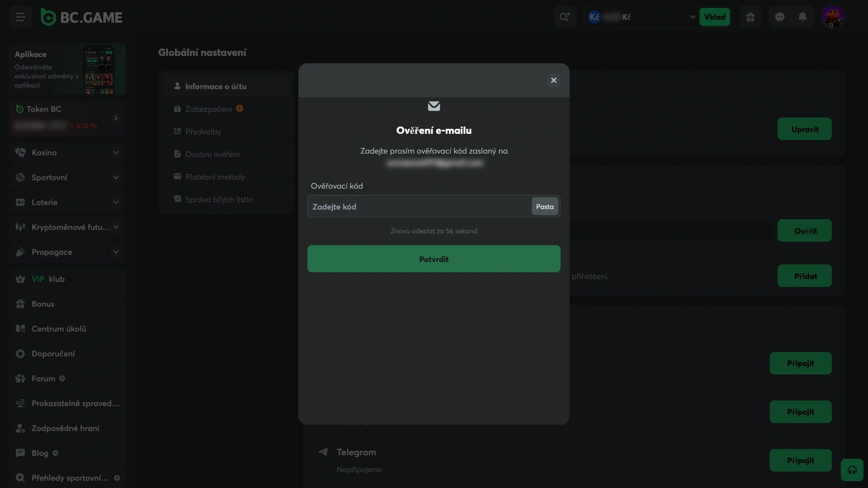This screenshot has height=488, width=868.
Task: Click the Vklad deposit button
Action: [x=715, y=17]
